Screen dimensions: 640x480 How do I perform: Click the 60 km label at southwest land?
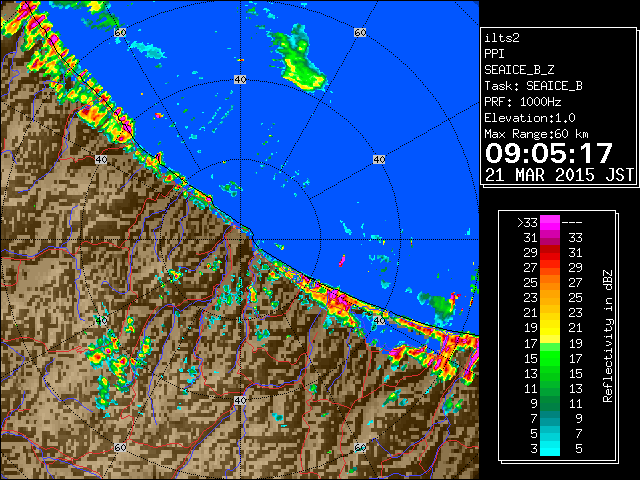click(120, 448)
